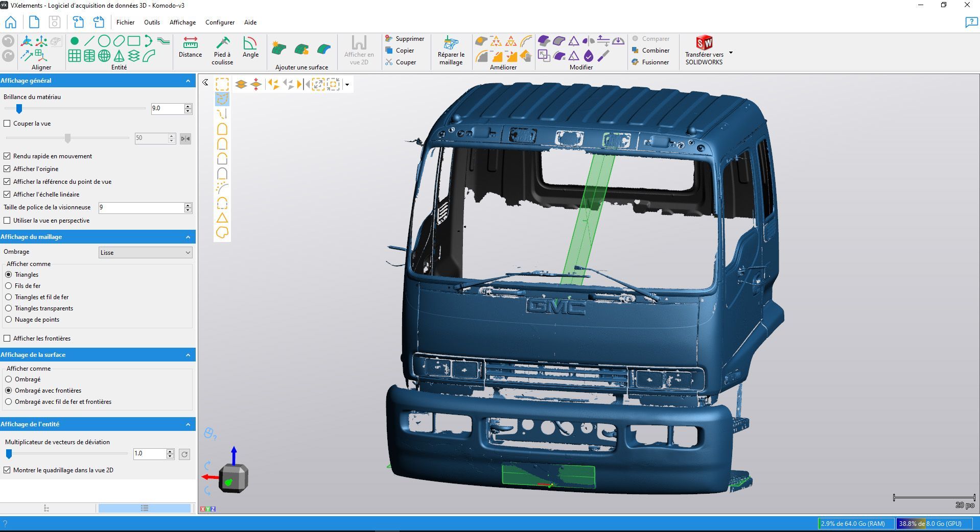Open the Configurer menu
The height and width of the screenshot is (532, 980).
tap(220, 22)
